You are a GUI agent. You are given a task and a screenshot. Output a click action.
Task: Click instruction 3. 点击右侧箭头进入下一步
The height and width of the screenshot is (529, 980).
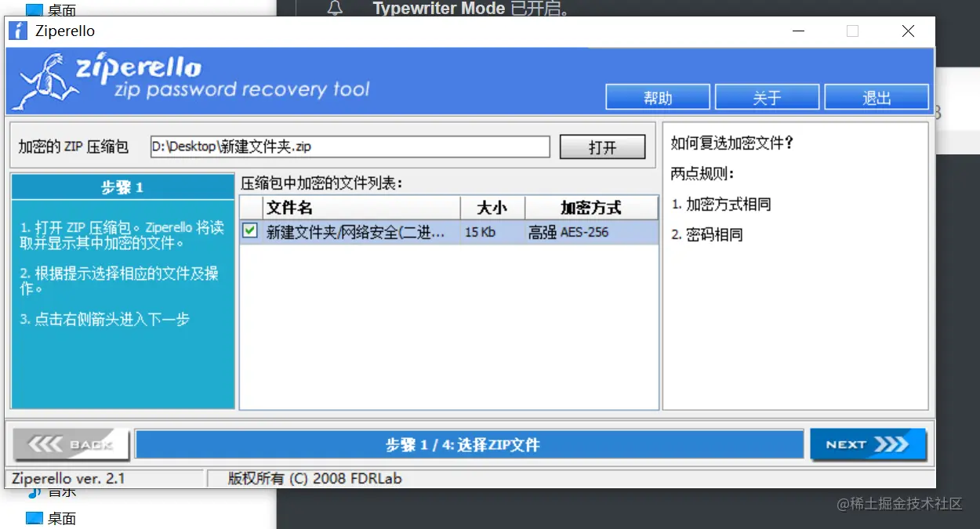coord(105,319)
